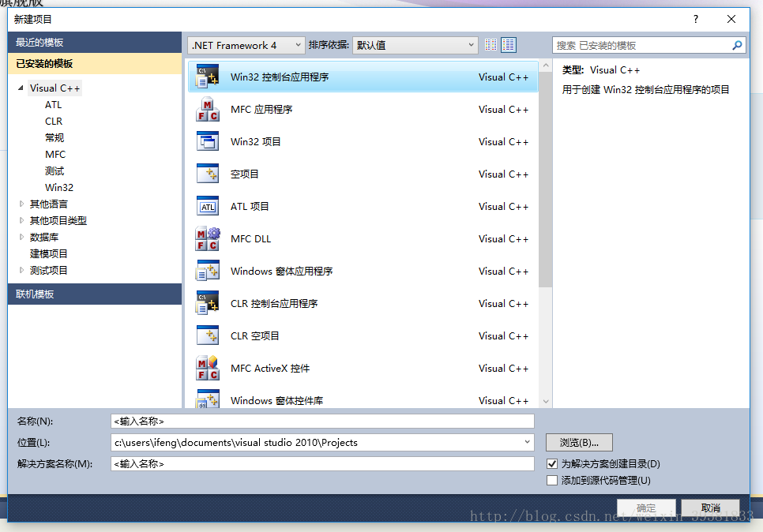The height and width of the screenshot is (532, 763).
Task: Switch to medium icons list view
Action: tap(509, 45)
